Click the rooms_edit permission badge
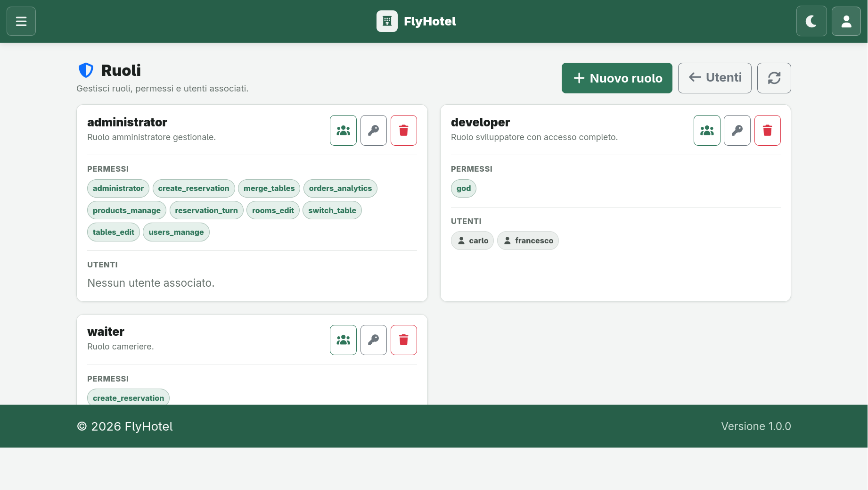This screenshot has width=868, height=490. (x=273, y=210)
